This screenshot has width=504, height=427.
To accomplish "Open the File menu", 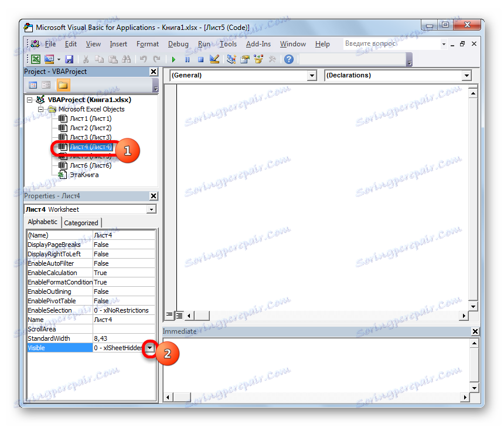I will pos(50,44).
